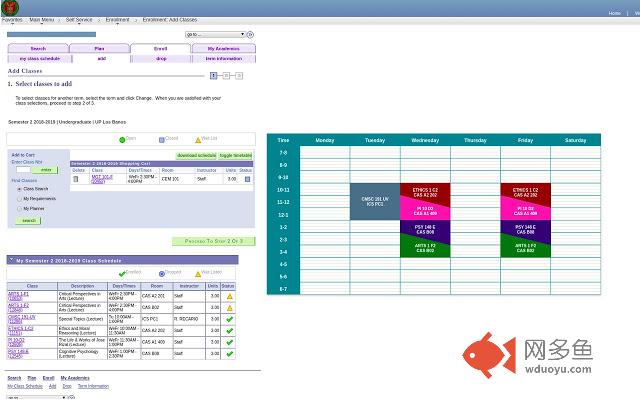Screen dimensions: 640x400
Task: Open the add subtab
Action: [x=102, y=59]
